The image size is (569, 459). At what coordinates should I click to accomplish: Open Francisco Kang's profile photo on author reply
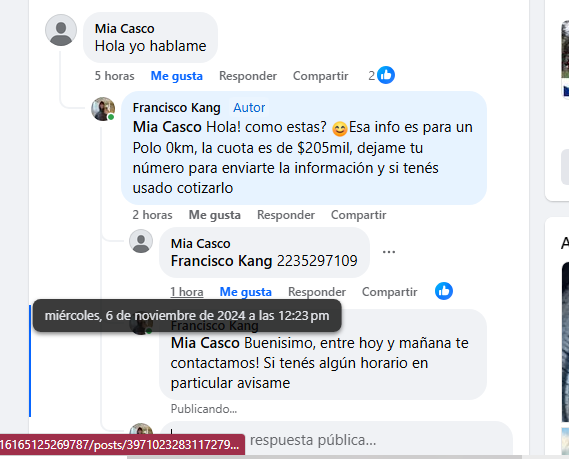pos(103,109)
